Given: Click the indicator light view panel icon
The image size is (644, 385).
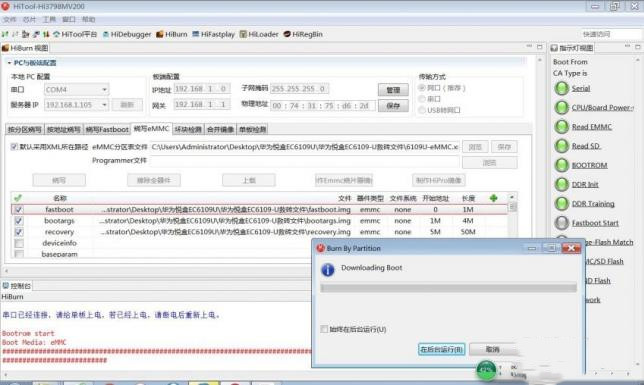Looking at the screenshot, I should 554,48.
